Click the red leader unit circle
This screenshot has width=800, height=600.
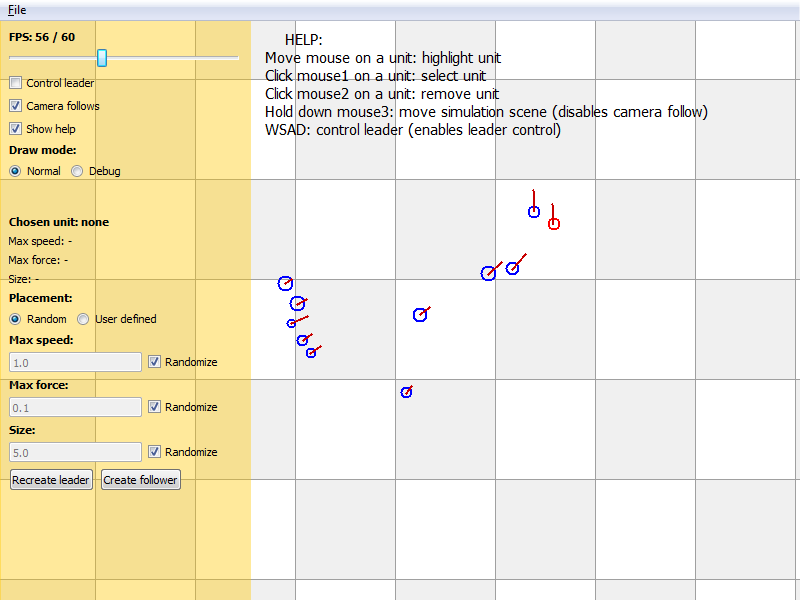(x=554, y=223)
